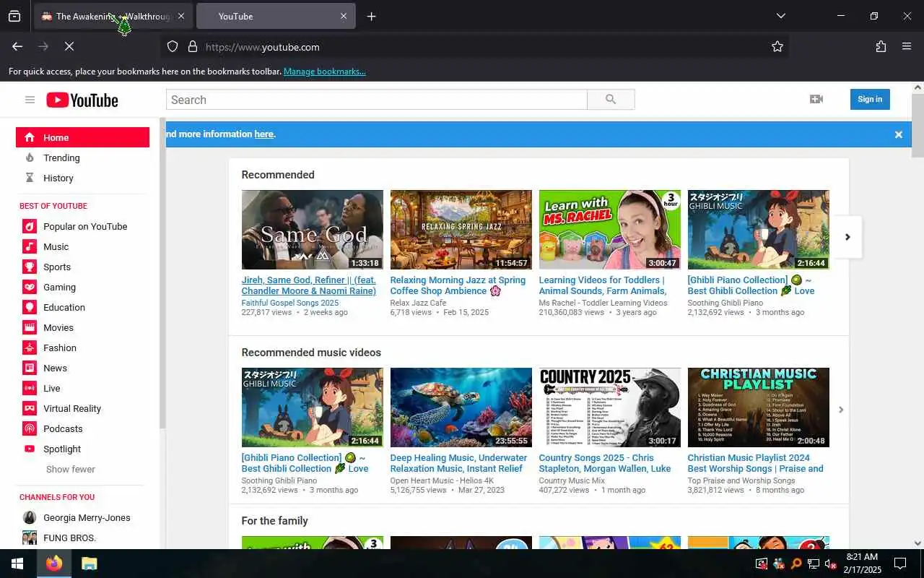Stop loading the page
This screenshot has width=924, height=578.
tap(69, 46)
